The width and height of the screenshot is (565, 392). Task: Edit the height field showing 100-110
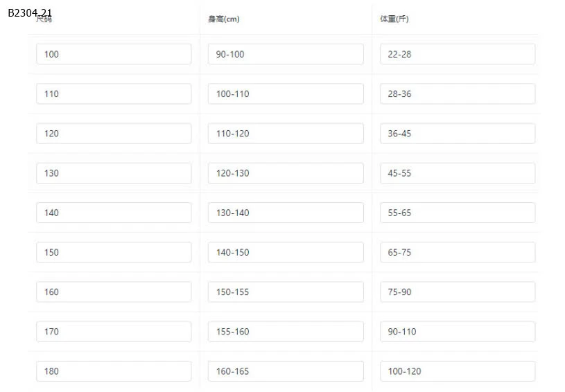pyautogui.click(x=286, y=93)
